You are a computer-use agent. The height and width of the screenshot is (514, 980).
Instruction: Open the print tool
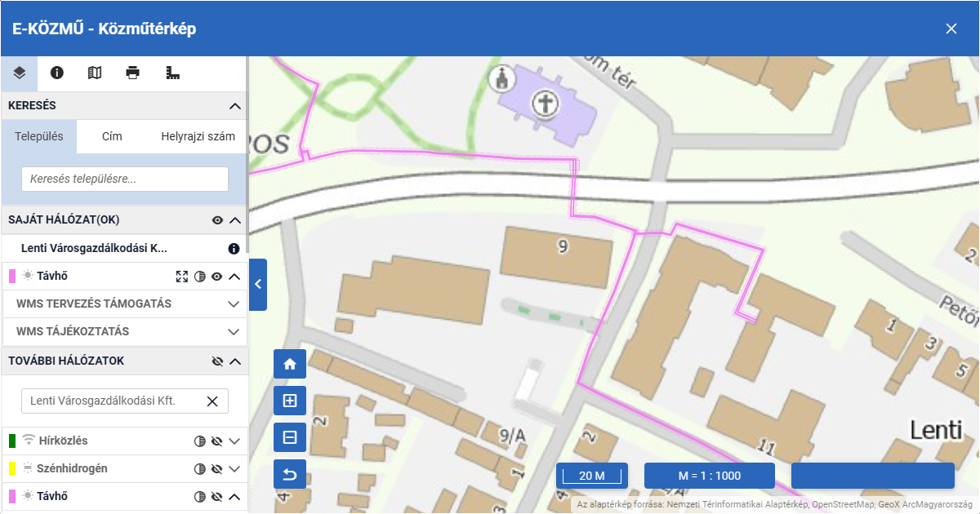(x=133, y=73)
